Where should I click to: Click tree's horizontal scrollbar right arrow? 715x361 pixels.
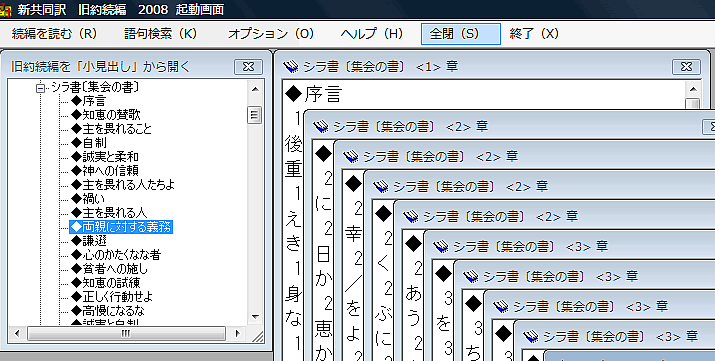tap(237, 334)
